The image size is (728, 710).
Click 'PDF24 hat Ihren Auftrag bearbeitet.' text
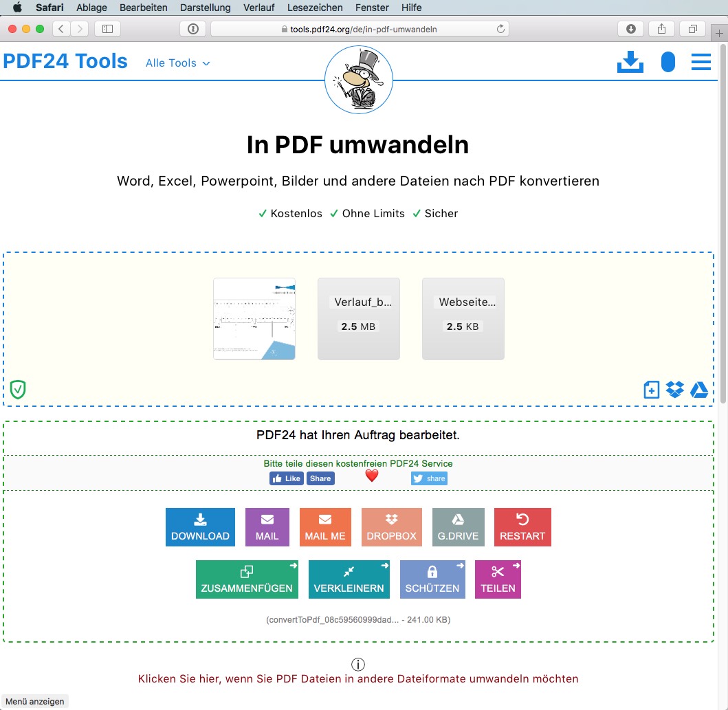point(358,435)
